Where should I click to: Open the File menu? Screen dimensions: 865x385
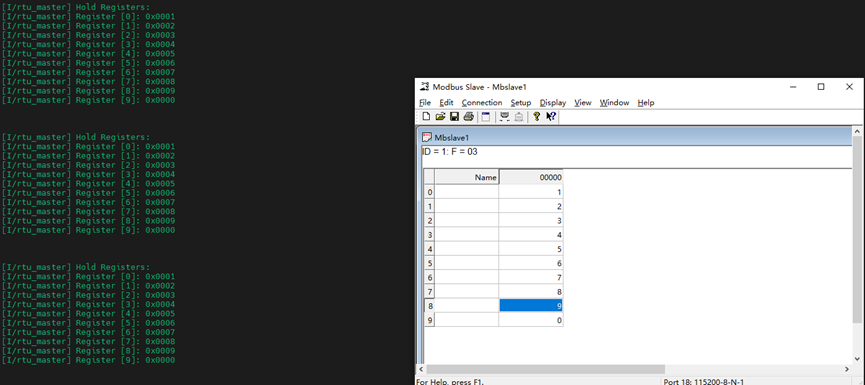[425, 103]
